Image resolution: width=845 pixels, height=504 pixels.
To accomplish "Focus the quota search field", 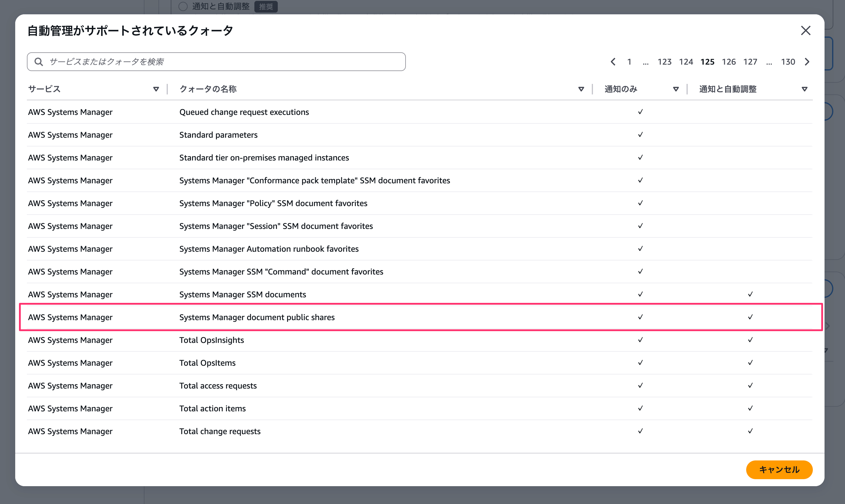I will tap(224, 62).
